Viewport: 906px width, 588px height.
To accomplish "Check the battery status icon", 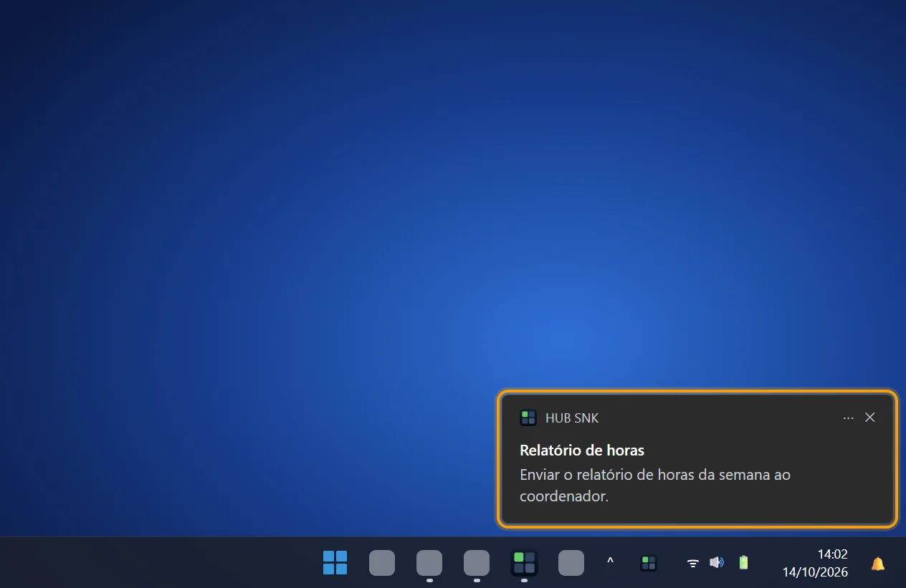I will pyautogui.click(x=743, y=563).
